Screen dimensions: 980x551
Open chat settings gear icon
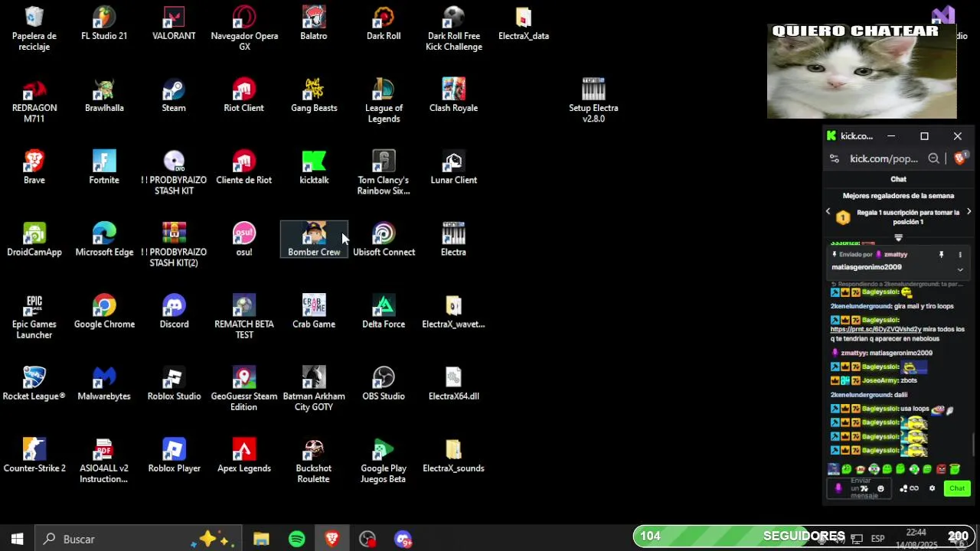(x=932, y=488)
